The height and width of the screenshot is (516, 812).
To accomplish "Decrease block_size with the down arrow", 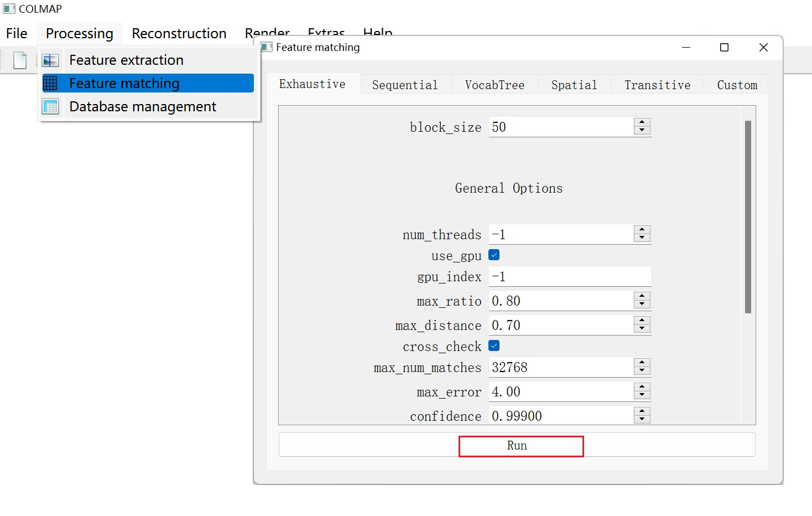I will click(x=642, y=131).
